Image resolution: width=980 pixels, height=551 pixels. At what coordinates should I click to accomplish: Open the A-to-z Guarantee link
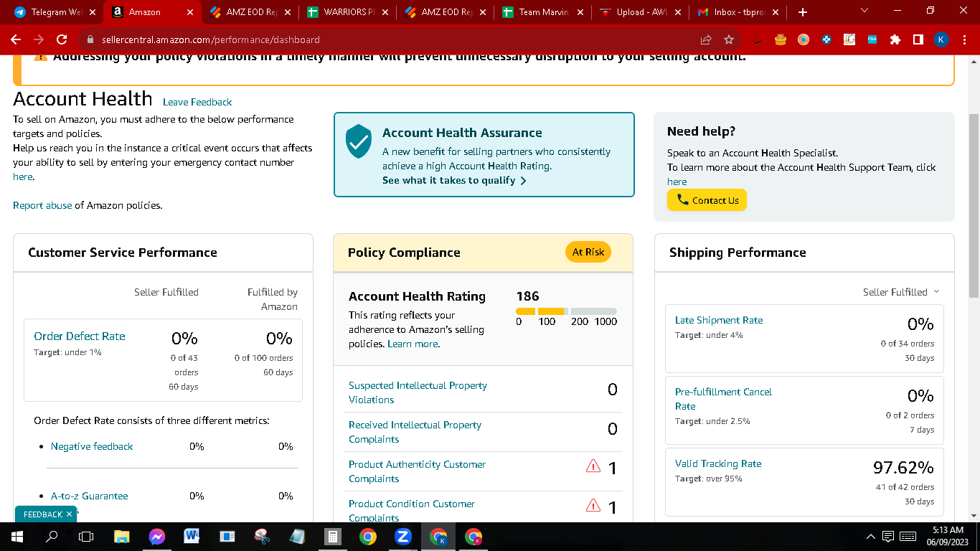tap(90, 496)
